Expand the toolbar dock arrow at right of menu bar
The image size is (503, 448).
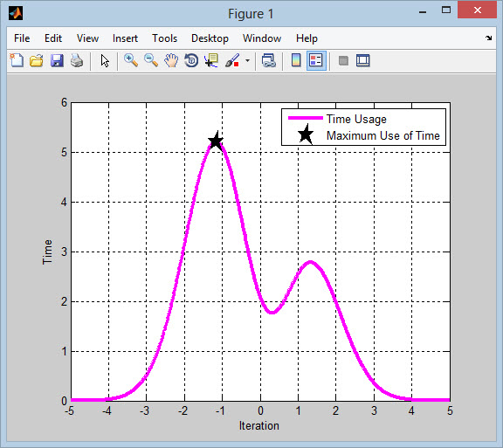click(x=488, y=38)
